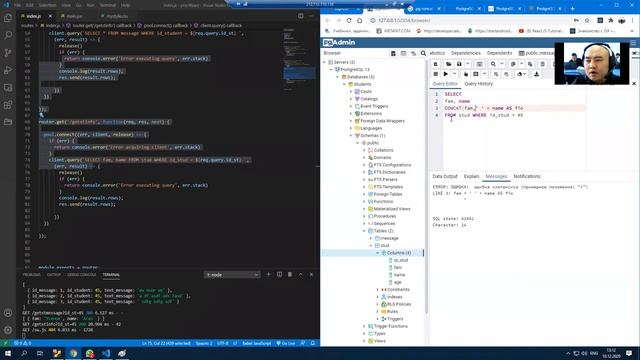
Task: Select id_stud column in tree
Action: pyautogui.click(x=401, y=260)
